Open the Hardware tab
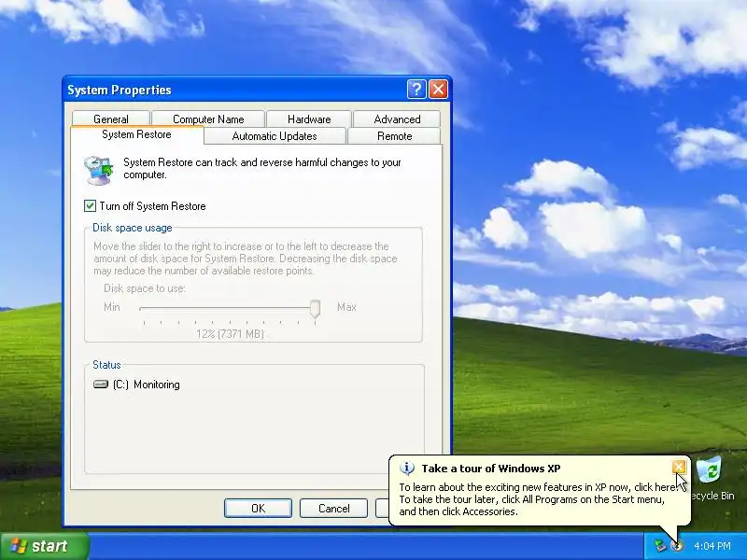The image size is (747, 560). 309,119
